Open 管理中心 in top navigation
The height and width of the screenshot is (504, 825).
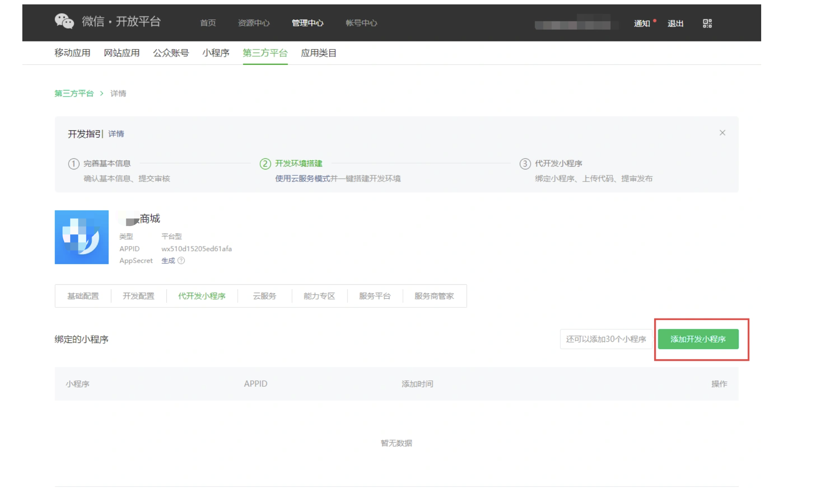tap(307, 23)
